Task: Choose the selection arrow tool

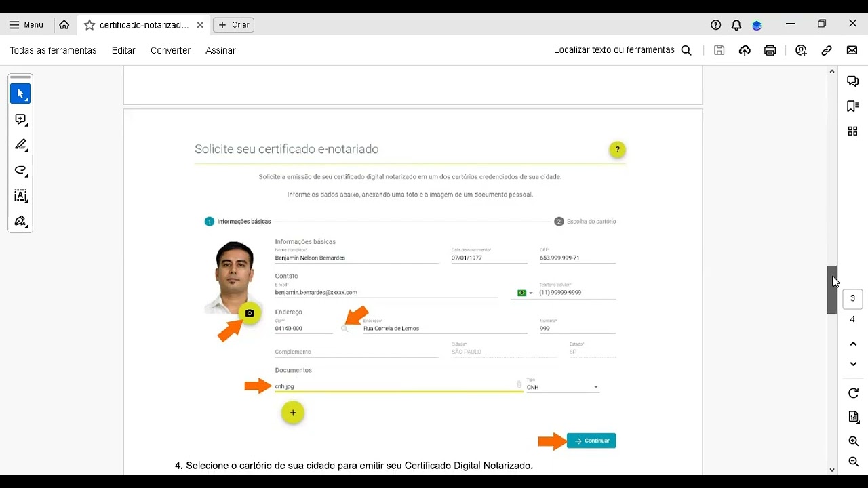Action: point(20,94)
